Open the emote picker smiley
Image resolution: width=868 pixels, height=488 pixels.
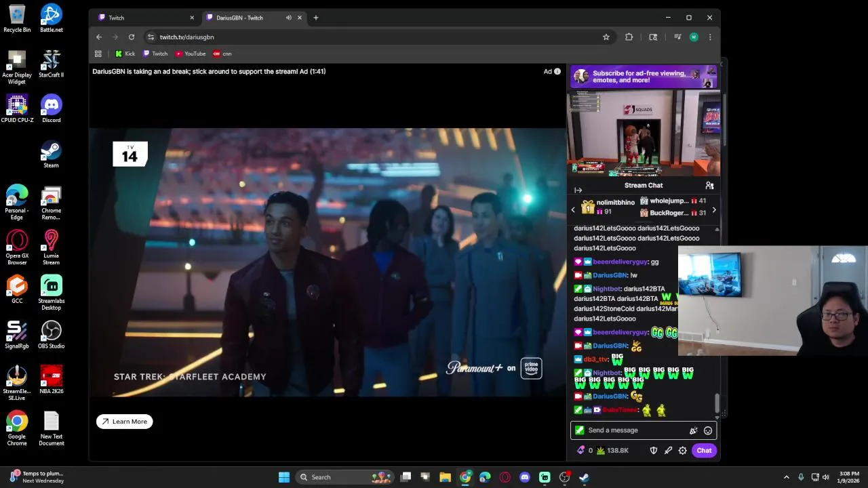(x=708, y=430)
